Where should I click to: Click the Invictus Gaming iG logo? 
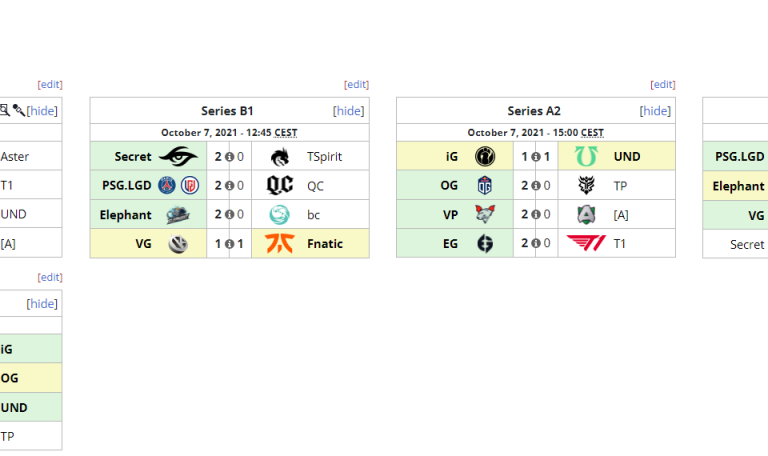coord(485,156)
